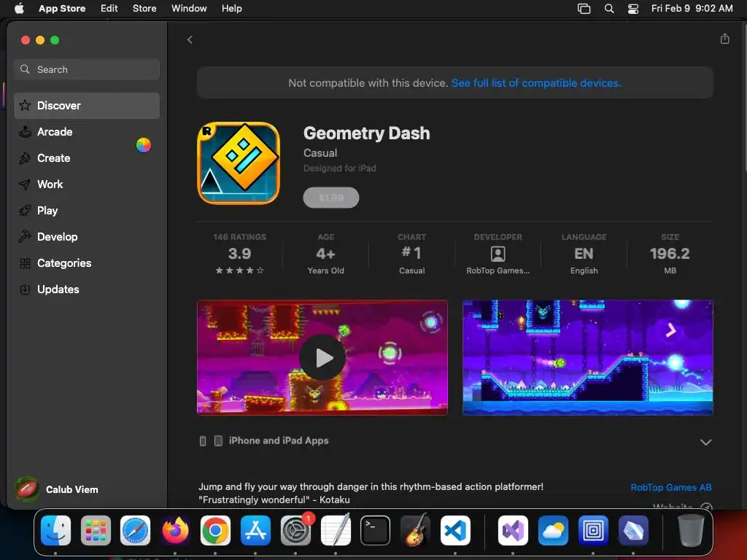Launch Safari from the Dock

135,531
